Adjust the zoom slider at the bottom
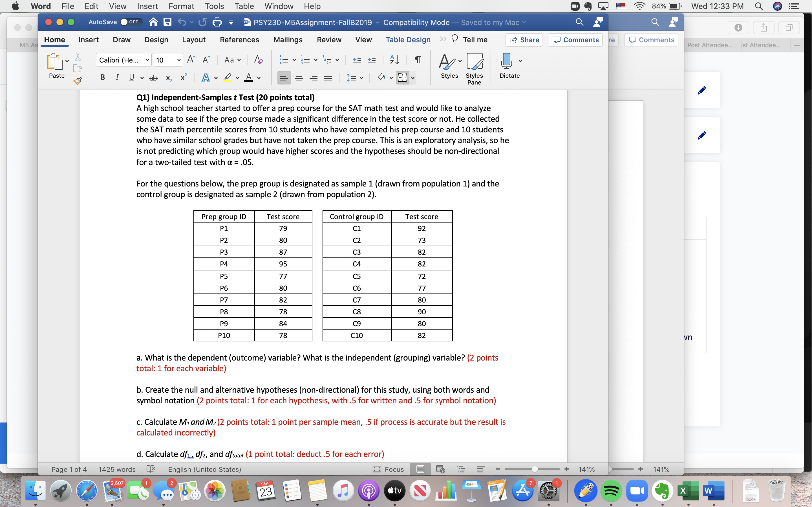The image size is (812, 507). 534,469
